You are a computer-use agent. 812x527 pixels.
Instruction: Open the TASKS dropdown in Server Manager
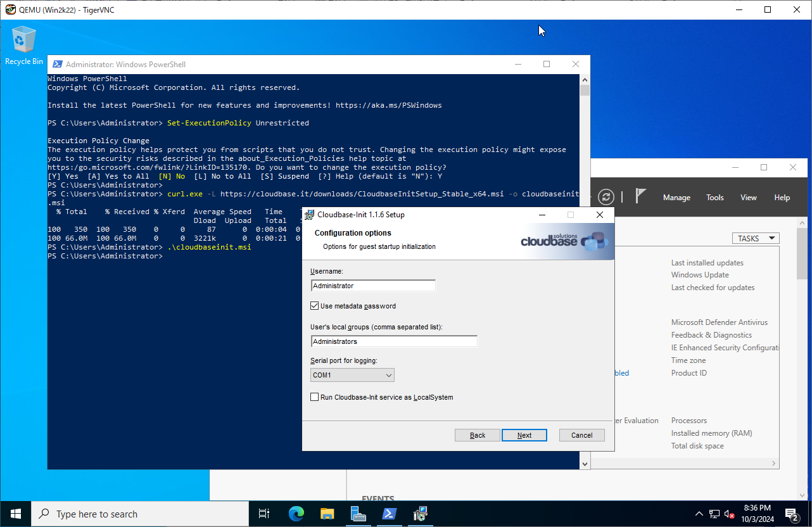756,238
